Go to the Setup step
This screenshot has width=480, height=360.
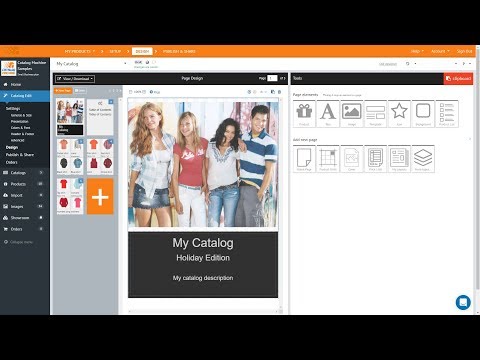point(115,51)
